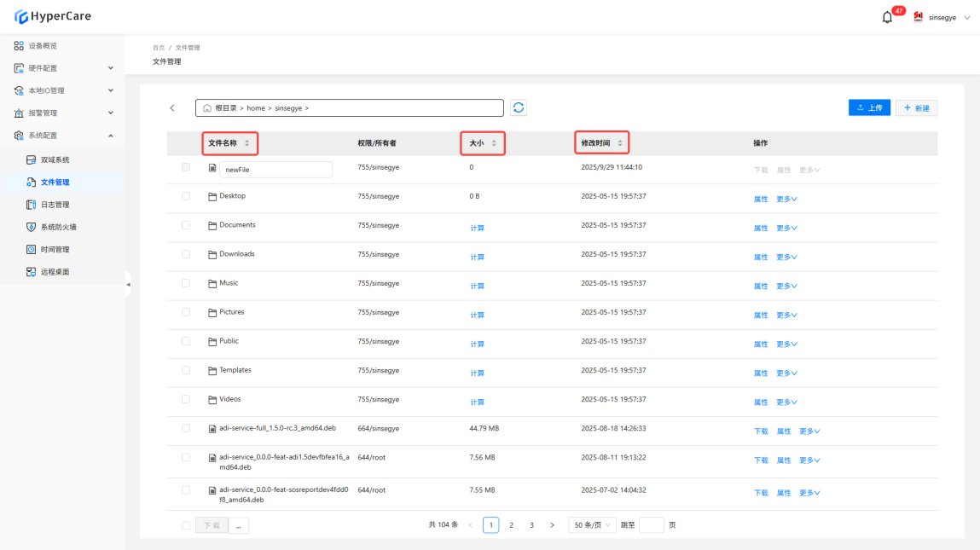Image resolution: width=980 pixels, height=550 pixels.
Task: Click the size column sort icon
Action: 494,143
